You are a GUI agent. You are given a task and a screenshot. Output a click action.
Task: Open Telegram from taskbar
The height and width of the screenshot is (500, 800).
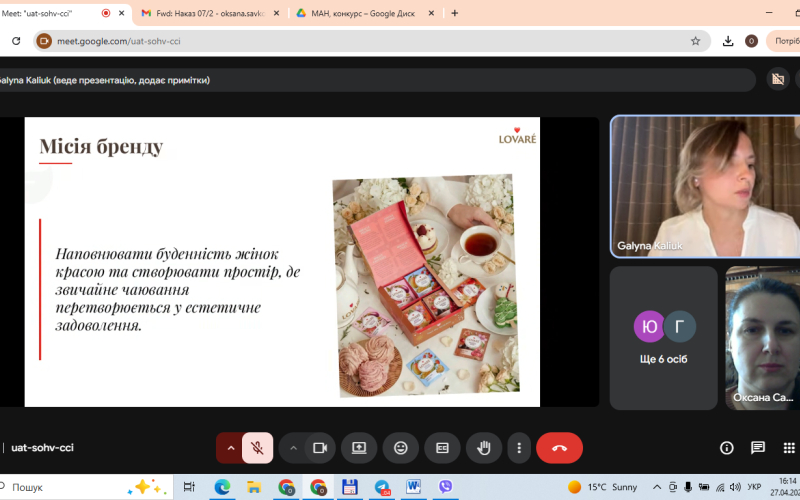pos(382,487)
